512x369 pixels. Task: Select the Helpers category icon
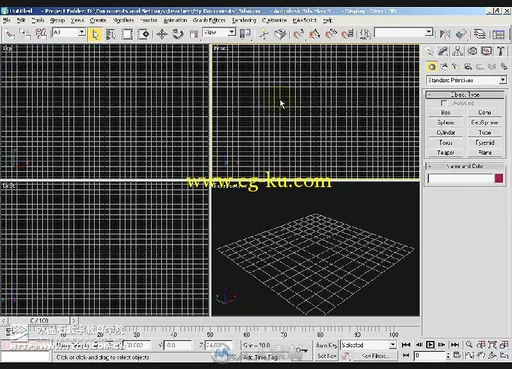(480, 67)
